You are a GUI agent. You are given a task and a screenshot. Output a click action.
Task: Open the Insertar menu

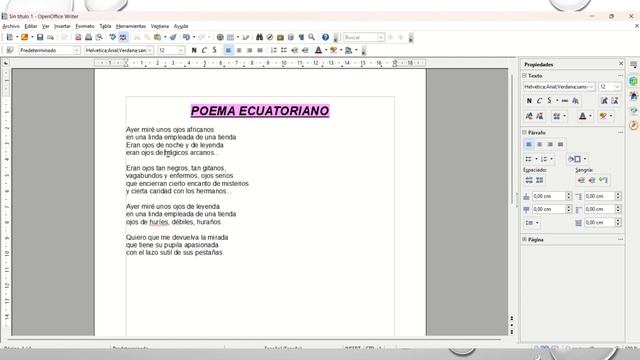coord(62,26)
